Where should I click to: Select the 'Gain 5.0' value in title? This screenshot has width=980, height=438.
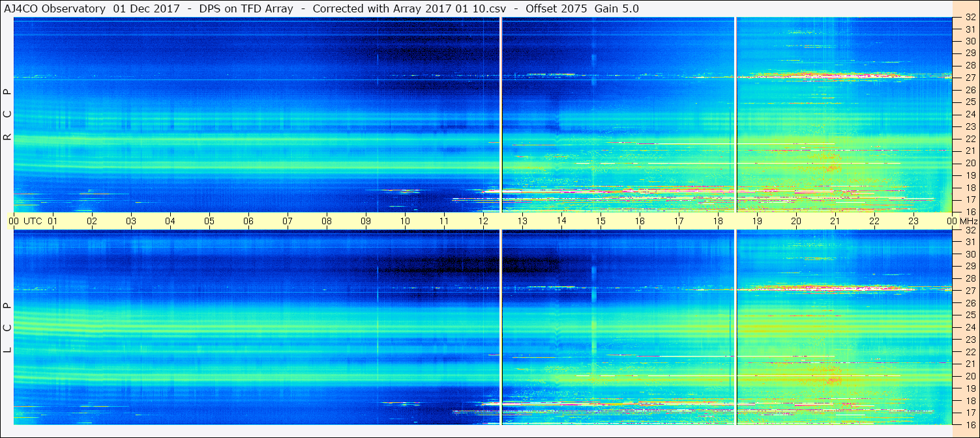tap(616, 9)
